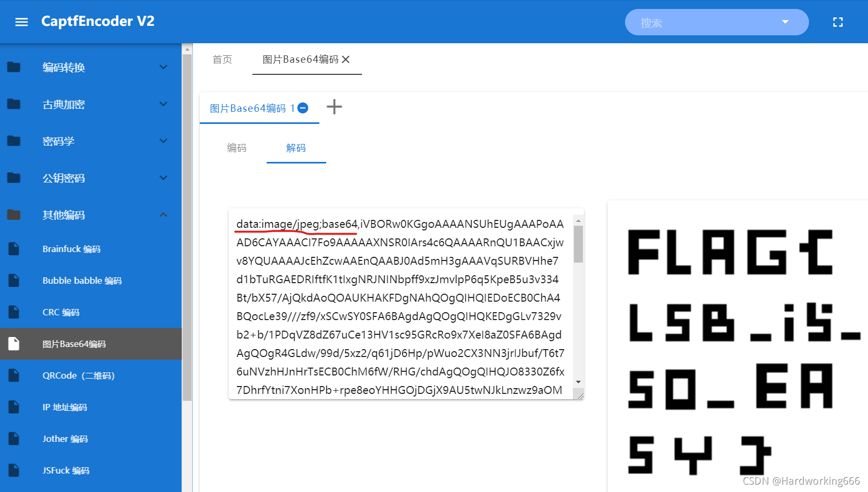Open the CRC 编码 tool
Viewport: 868px width, 492px height.
coord(61,312)
